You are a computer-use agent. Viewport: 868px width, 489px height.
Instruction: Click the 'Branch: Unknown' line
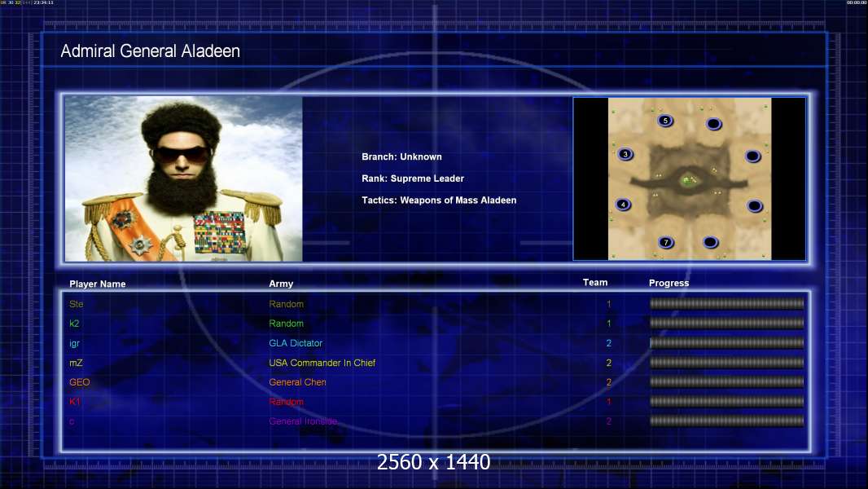click(401, 156)
